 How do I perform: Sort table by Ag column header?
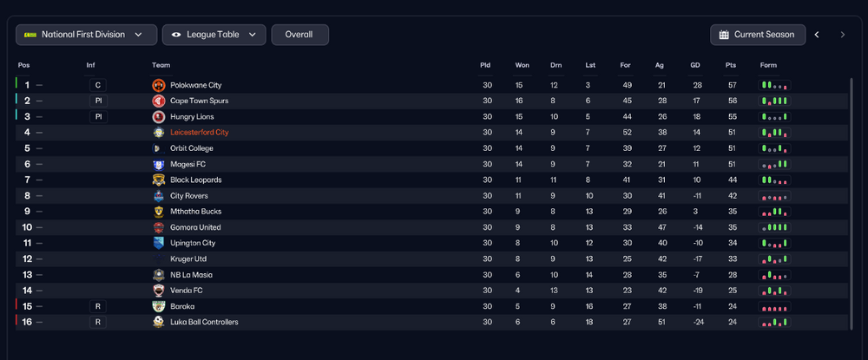pos(660,65)
